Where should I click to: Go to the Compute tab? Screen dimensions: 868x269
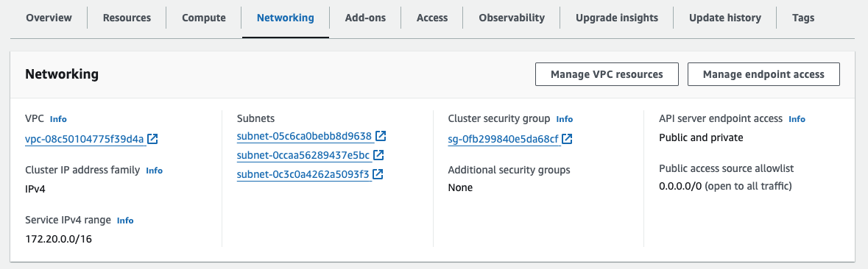tap(204, 18)
